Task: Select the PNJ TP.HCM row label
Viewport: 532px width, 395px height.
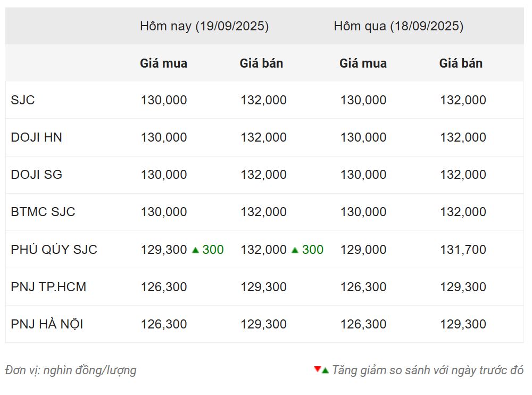Action: (48, 287)
